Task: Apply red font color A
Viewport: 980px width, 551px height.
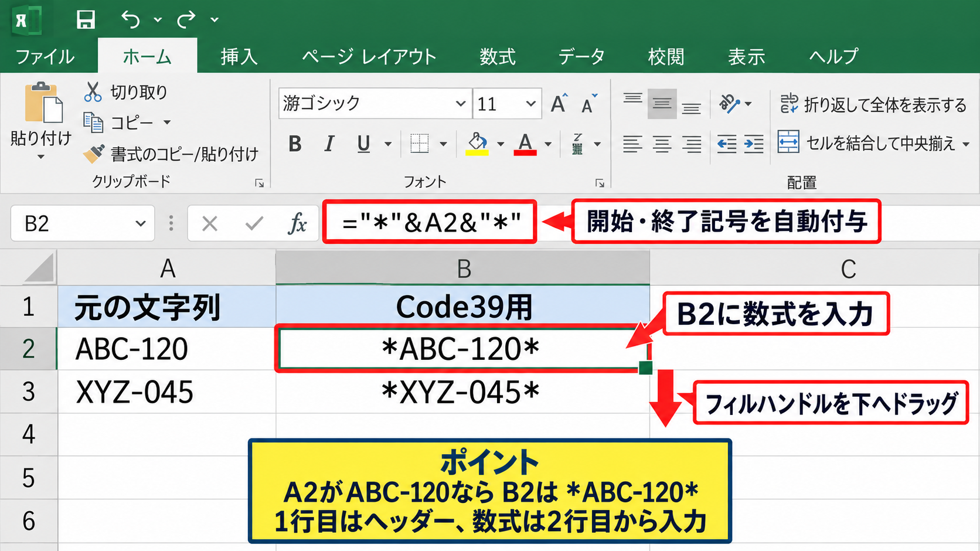Action: 525,144
